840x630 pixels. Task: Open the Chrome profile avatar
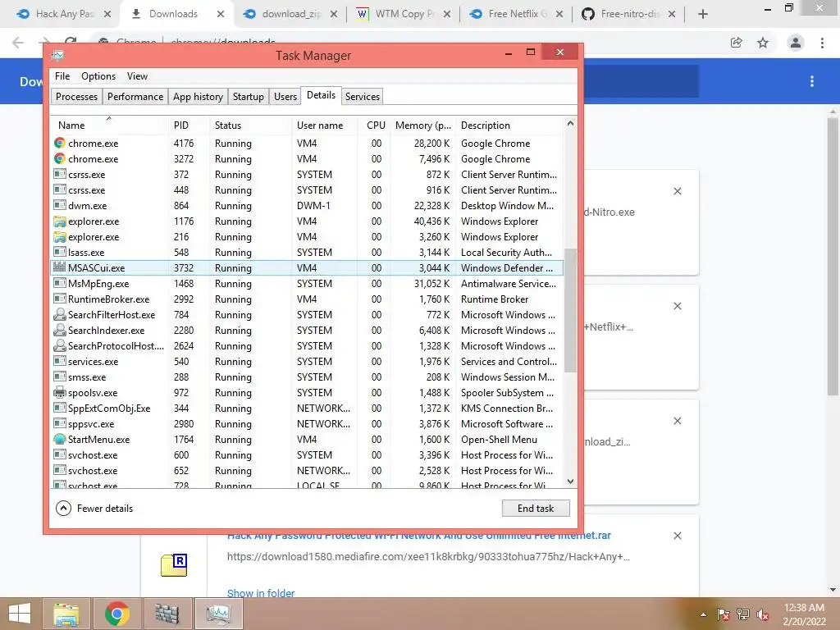point(796,43)
